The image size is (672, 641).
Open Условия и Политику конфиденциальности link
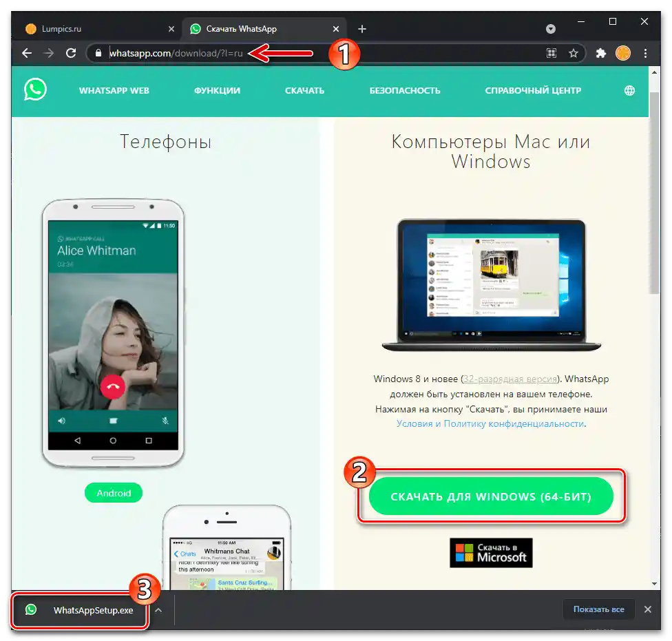490,423
